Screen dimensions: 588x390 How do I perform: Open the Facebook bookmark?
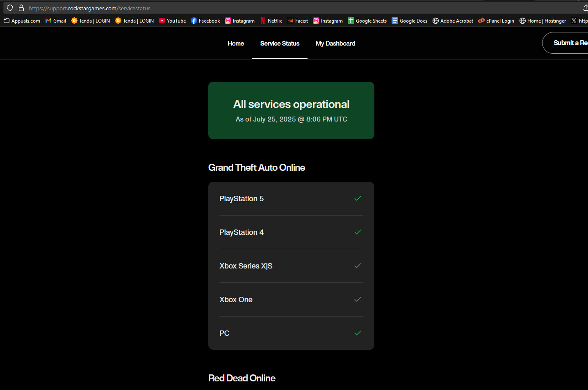[205, 21]
